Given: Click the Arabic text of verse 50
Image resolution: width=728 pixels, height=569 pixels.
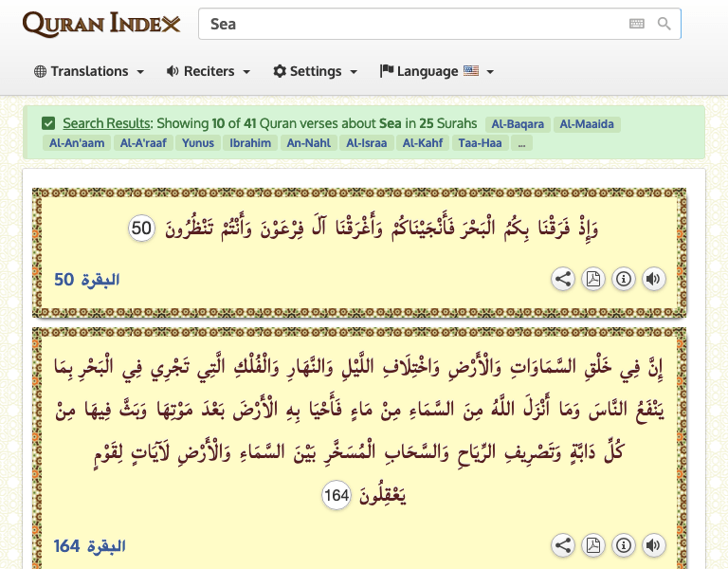Looking at the screenshot, I should [x=382, y=229].
